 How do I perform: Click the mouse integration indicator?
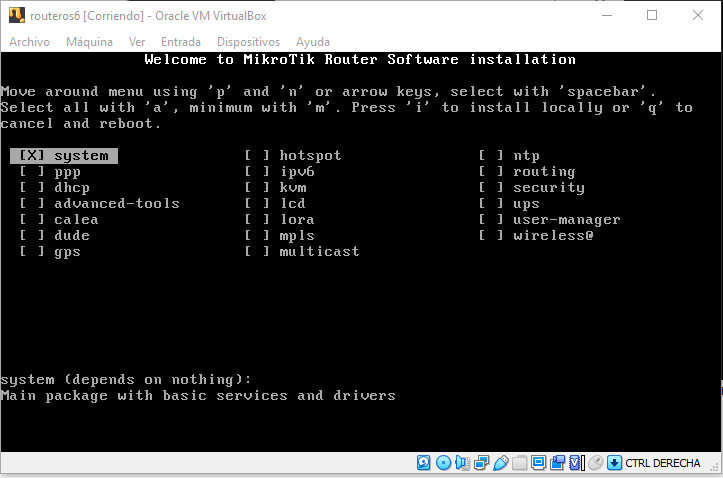pyautogui.click(x=595, y=463)
